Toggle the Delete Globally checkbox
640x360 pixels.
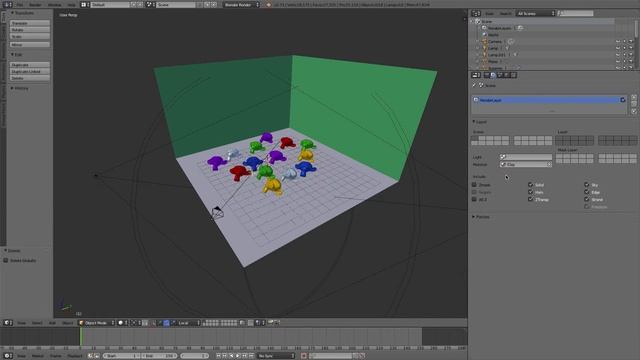tap(6, 260)
